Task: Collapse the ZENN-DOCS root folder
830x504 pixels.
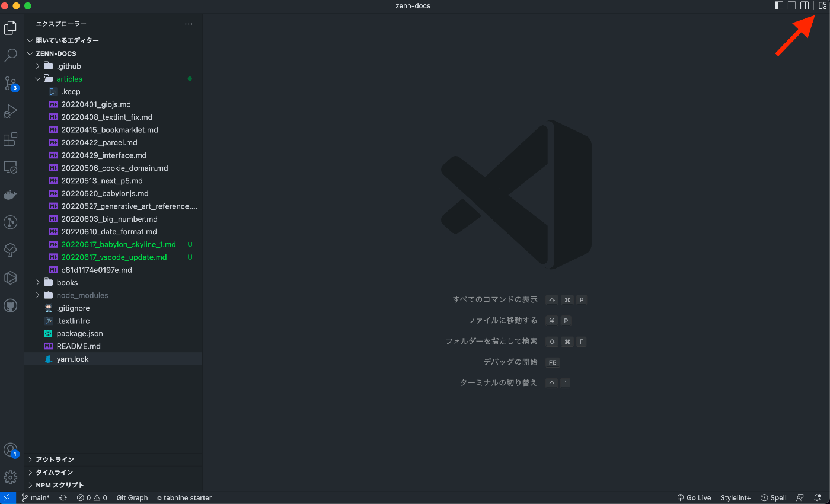Action: point(113,53)
